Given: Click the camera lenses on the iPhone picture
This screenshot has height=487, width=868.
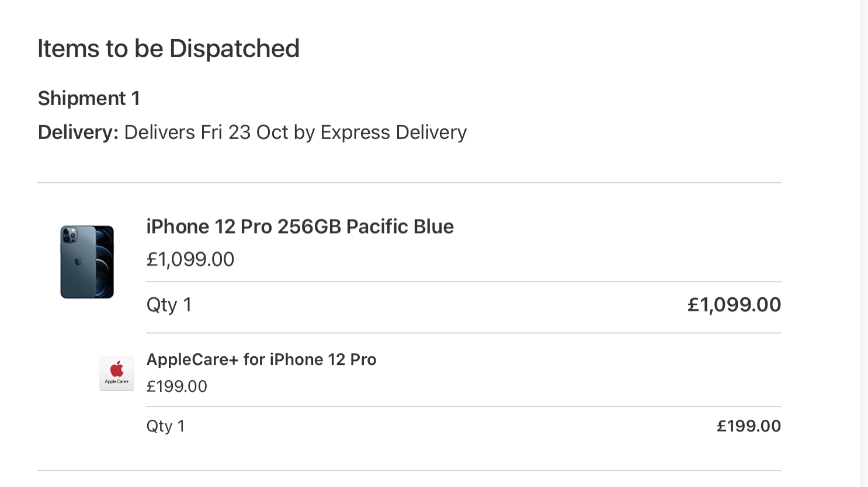Looking at the screenshot, I should (70, 235).
